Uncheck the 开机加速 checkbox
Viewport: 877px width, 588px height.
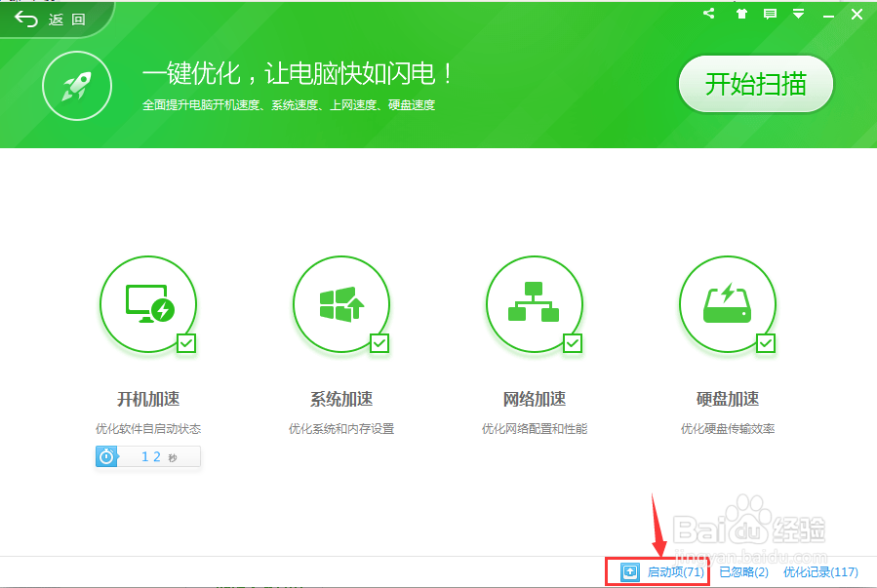point(186,343)
